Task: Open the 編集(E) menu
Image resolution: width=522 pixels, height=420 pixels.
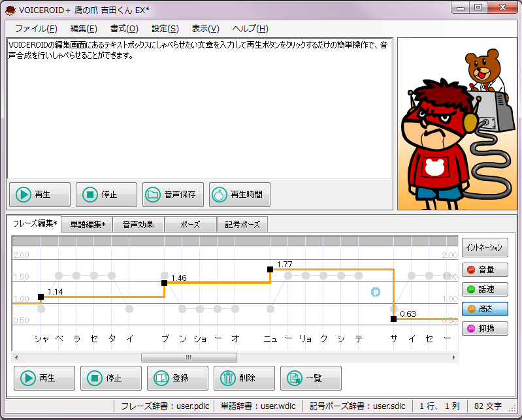Action: (x=84, y=29)
